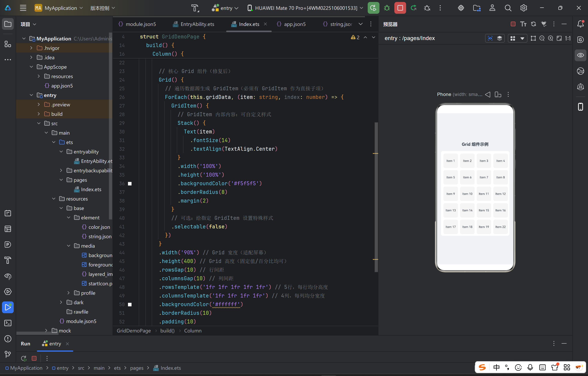Click the refresh icon in previewer header
Screen dimensions: 588x376
click(534, 24)
